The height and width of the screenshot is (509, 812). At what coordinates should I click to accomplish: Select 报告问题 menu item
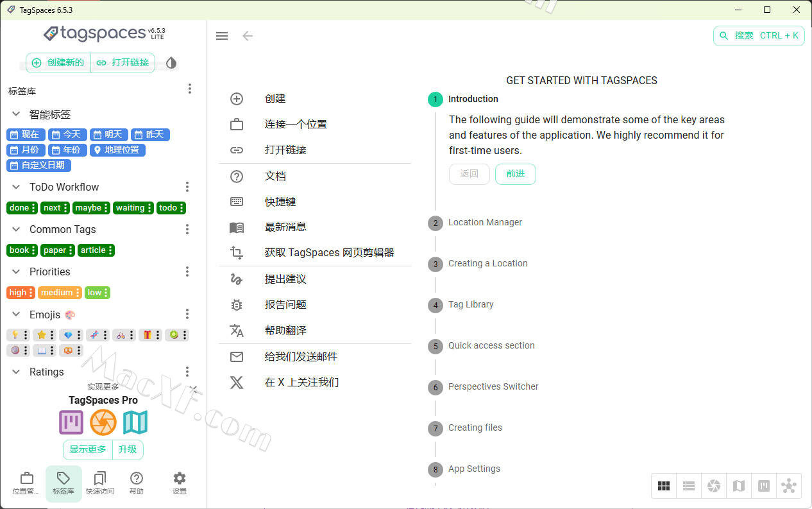pos(315,305)
